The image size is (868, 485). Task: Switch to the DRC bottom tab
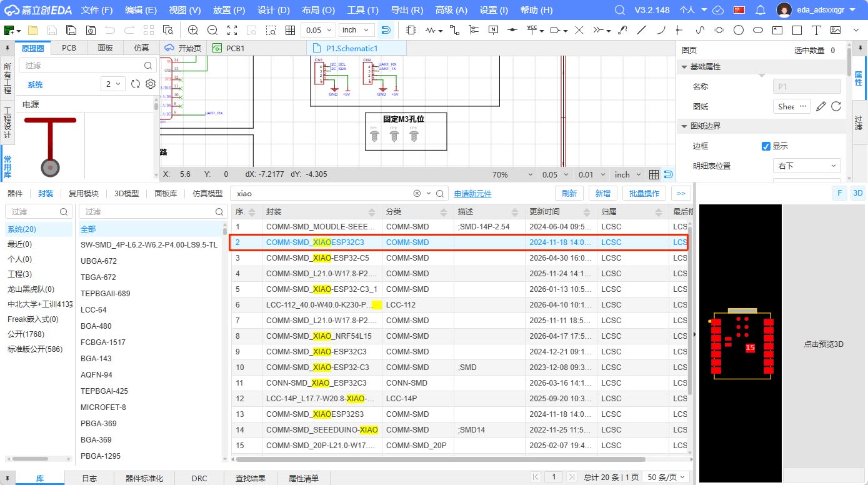tap(199, 478)
